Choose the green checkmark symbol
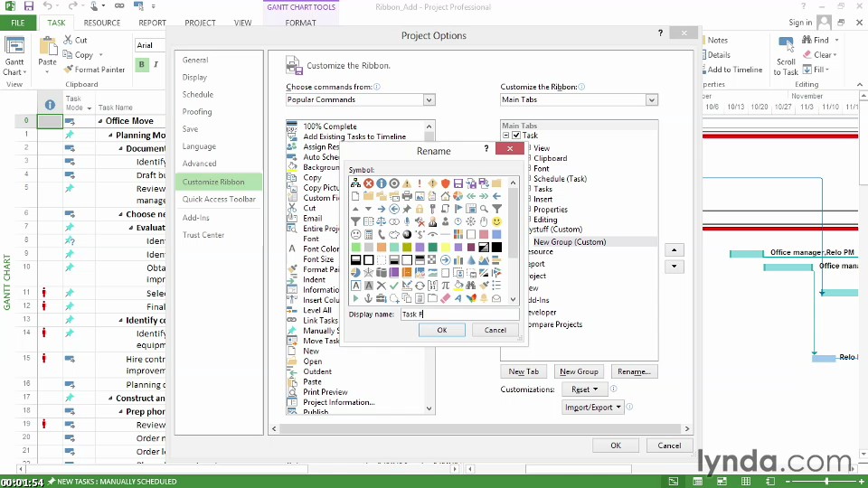Screen dimensions: 868x488 click(394, 286)
